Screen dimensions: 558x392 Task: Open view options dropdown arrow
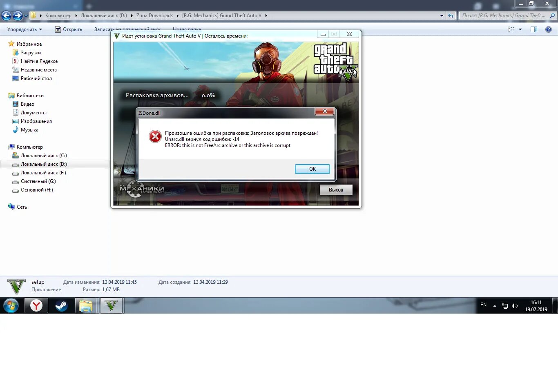tap(520, 29)
